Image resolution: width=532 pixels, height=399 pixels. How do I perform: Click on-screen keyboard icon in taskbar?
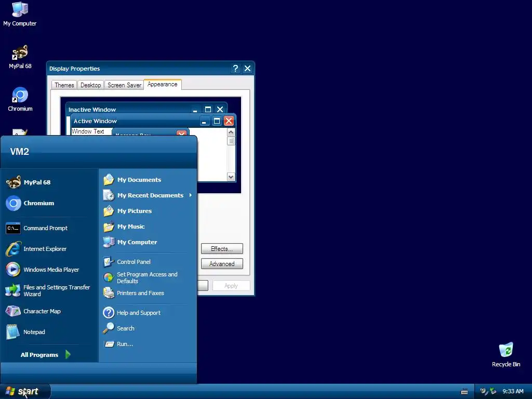464,392
